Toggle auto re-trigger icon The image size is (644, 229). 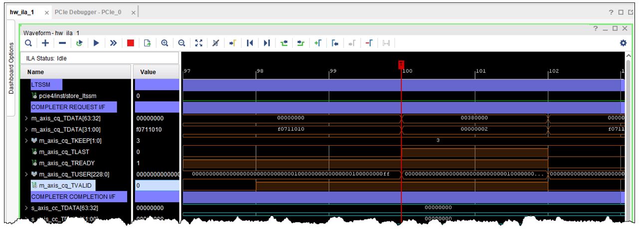79,43
